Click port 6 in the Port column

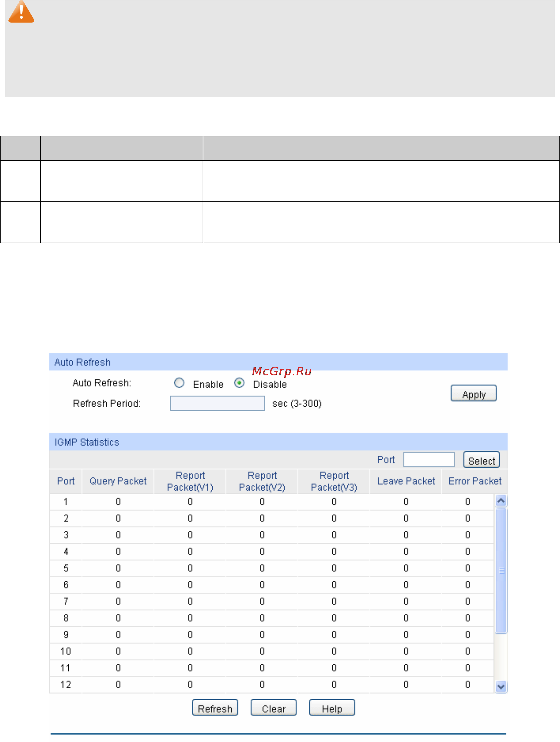pos(66,585)
